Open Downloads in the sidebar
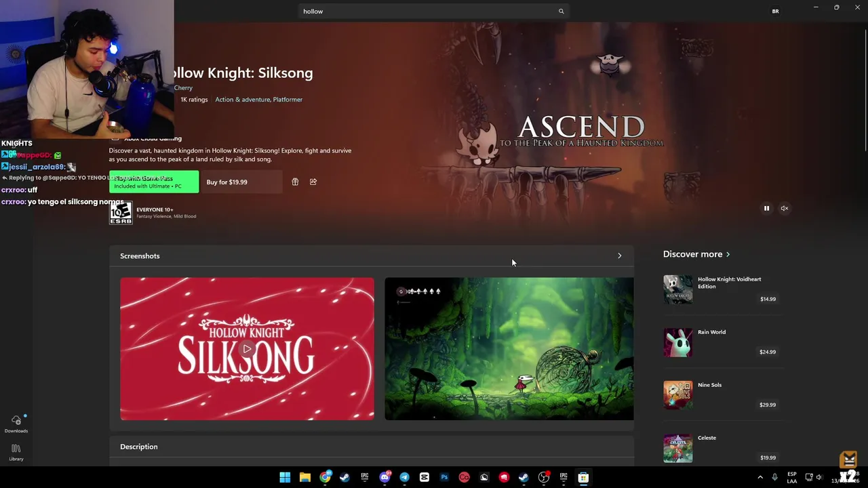Viewport: 868px width, 488px height. [16, 424]
